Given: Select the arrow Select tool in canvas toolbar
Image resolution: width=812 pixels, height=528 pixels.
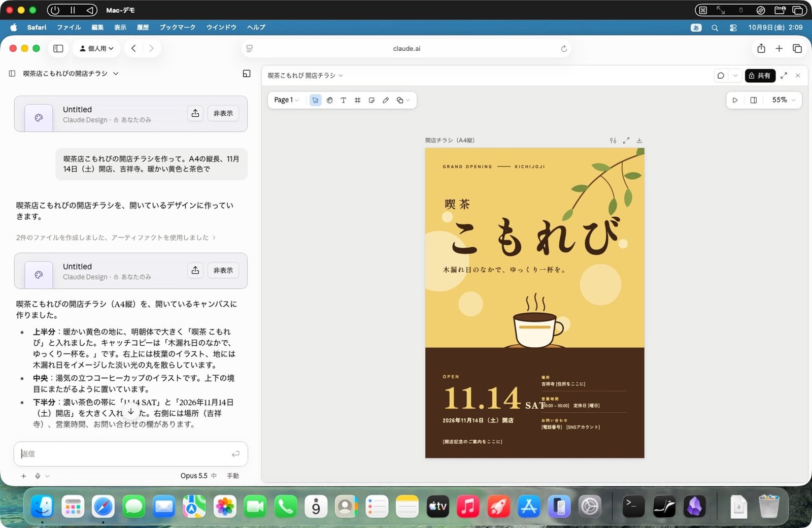Looking at the screenshot, I should [x=316, y=100].
